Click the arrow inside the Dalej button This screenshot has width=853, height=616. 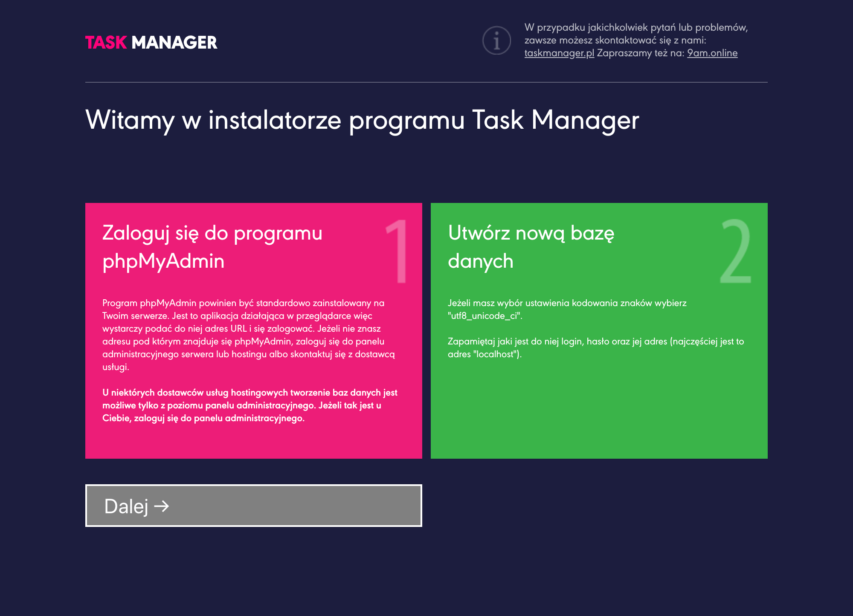click(162, 506)
